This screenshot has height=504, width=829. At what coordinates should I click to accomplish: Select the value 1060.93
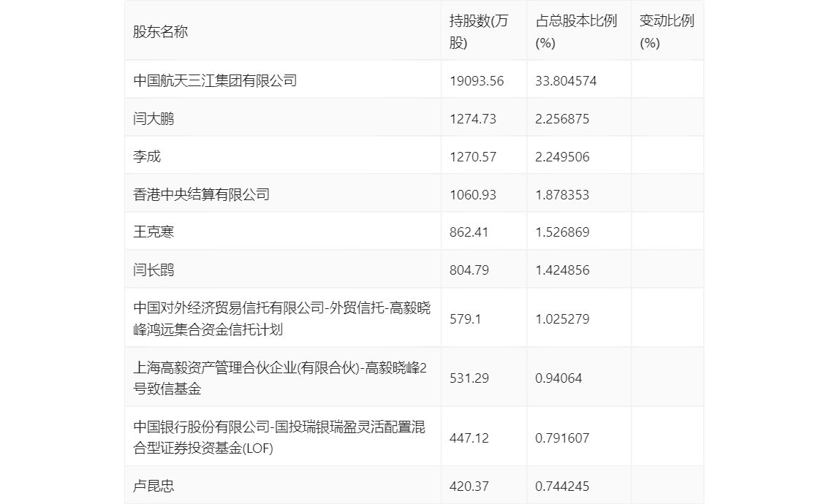[473, 195]
